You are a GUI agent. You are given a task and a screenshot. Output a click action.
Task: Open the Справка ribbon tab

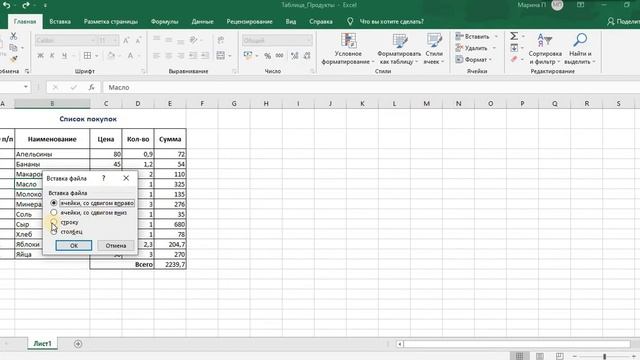tap(321, 22)
